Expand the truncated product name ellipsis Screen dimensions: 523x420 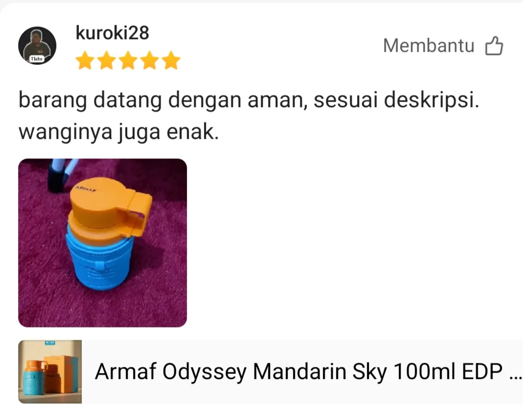pyautogui.click(x=516, y=376)
